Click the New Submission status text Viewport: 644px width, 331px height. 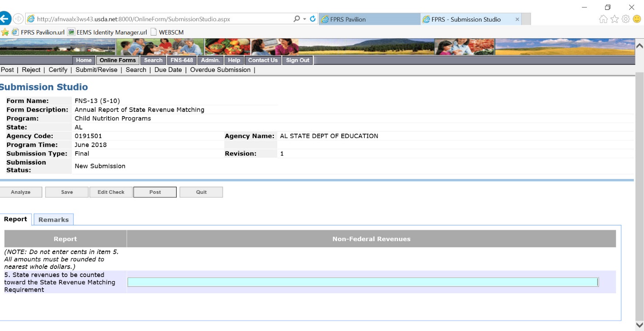100,166
